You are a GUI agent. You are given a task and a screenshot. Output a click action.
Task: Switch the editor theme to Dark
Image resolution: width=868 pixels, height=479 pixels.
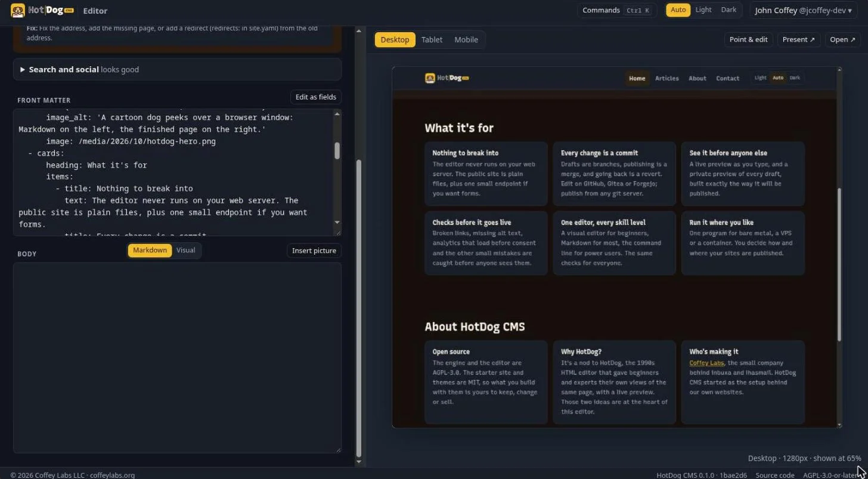click(x=728, y=10)
